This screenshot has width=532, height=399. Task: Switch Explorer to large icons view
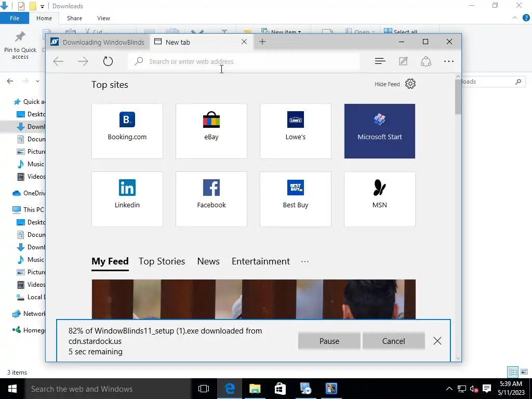coord(524,372)
